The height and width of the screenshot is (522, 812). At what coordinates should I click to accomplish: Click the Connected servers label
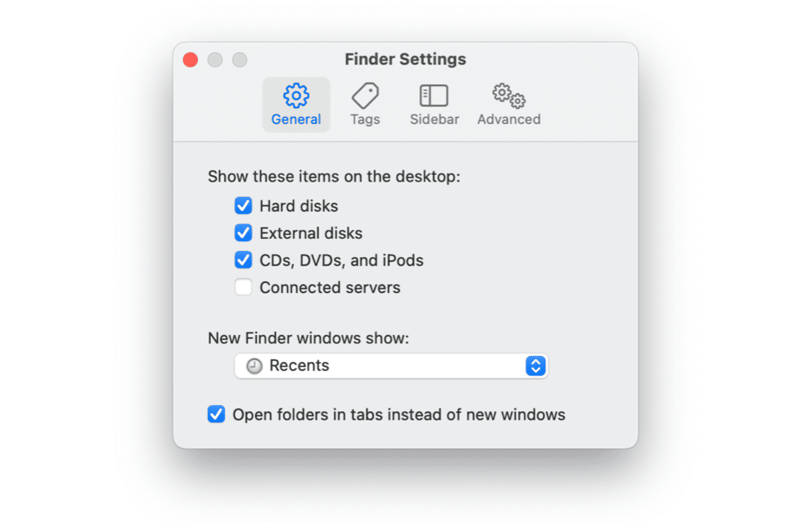330,288
